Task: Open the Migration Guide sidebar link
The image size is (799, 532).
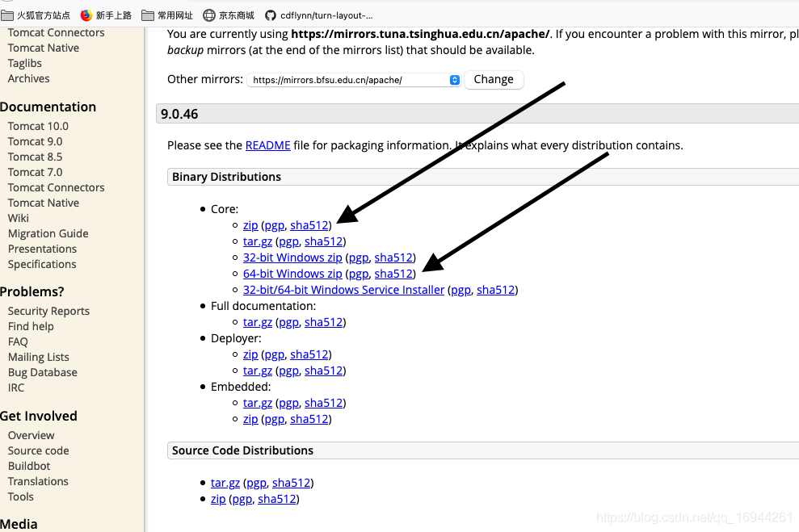Action: pos(48,233)
